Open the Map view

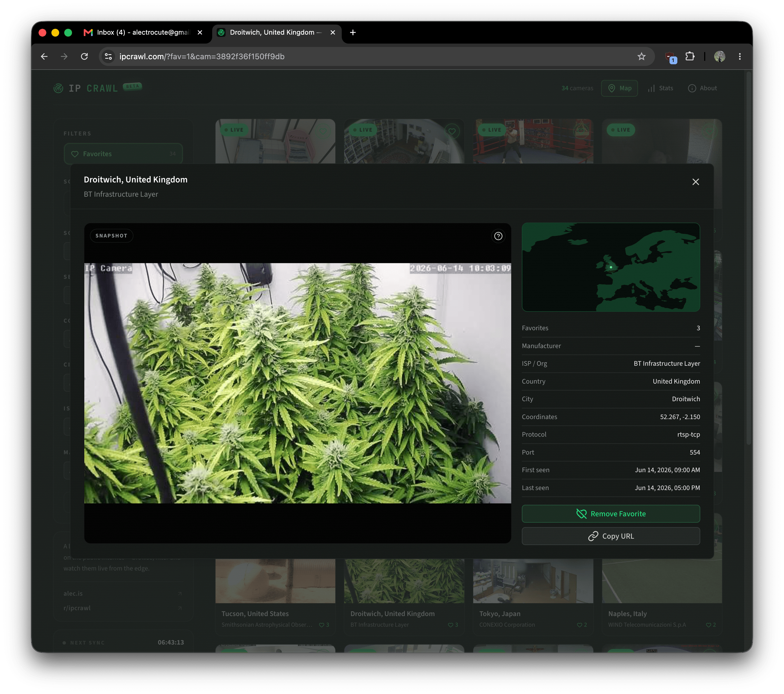[x=620, y=88]
